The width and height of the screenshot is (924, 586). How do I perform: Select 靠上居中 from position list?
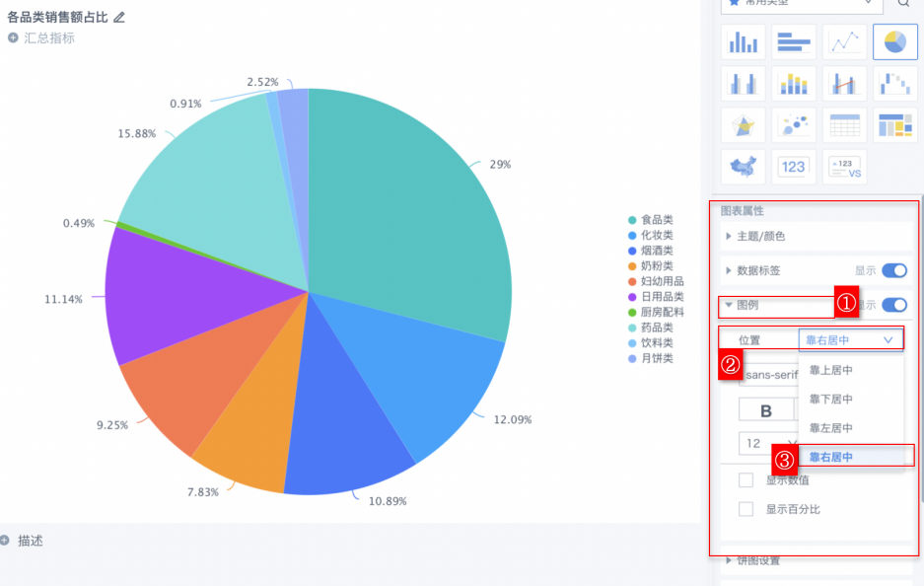click(x=830, y=370)
